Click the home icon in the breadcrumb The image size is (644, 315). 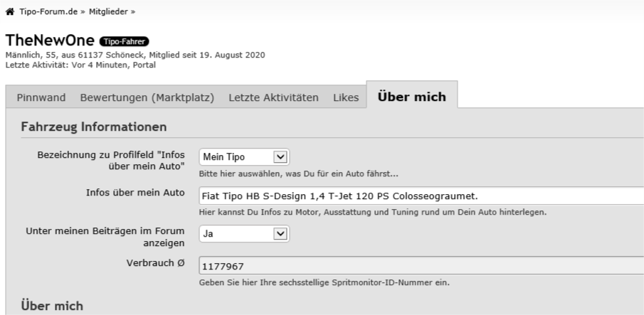(10, 12)
